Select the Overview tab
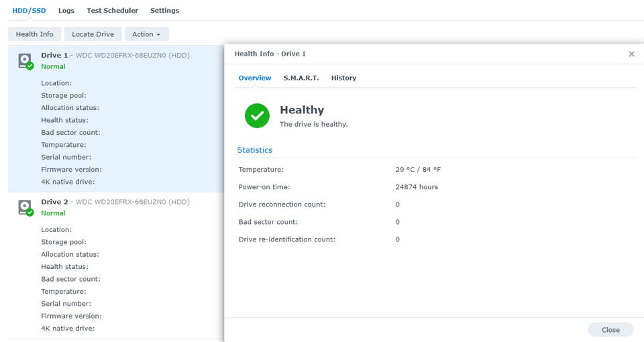 pos(255,78)
